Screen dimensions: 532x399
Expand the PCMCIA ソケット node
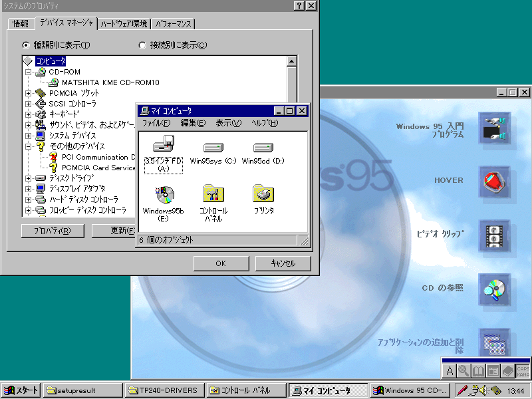29,93
